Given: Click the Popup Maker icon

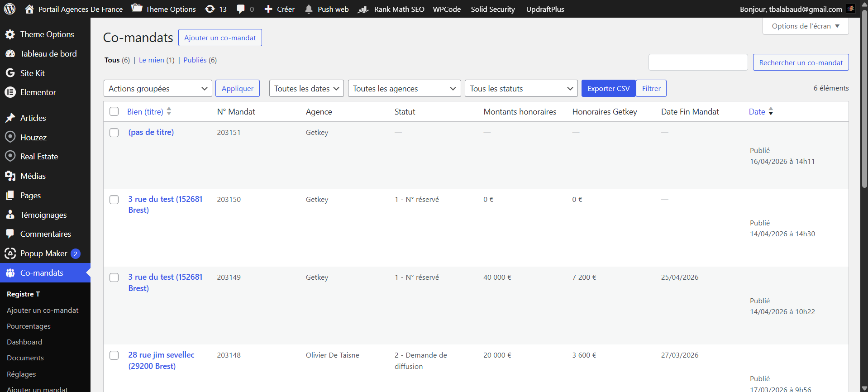Looking at the screenshot, I should pos(10,253).
